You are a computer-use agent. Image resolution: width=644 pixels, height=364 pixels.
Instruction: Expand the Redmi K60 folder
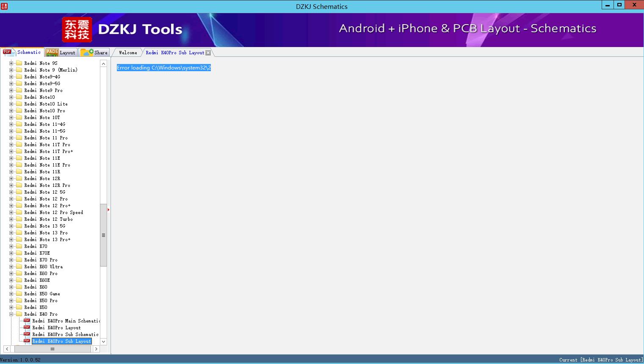(x=11, y=287)
